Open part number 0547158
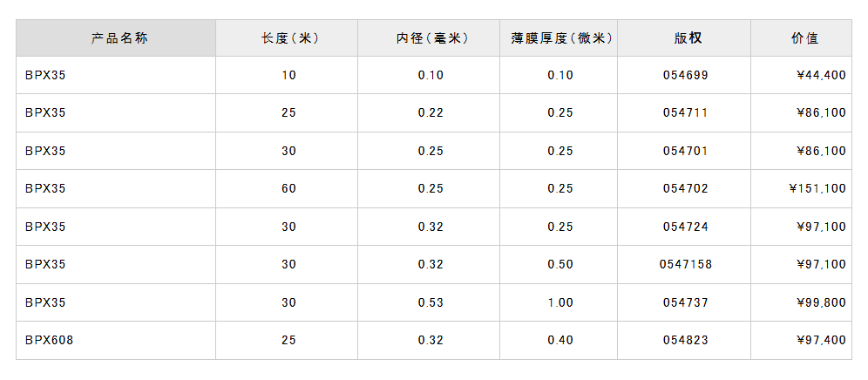Viewport: 868px width, 380px height. 687,265
